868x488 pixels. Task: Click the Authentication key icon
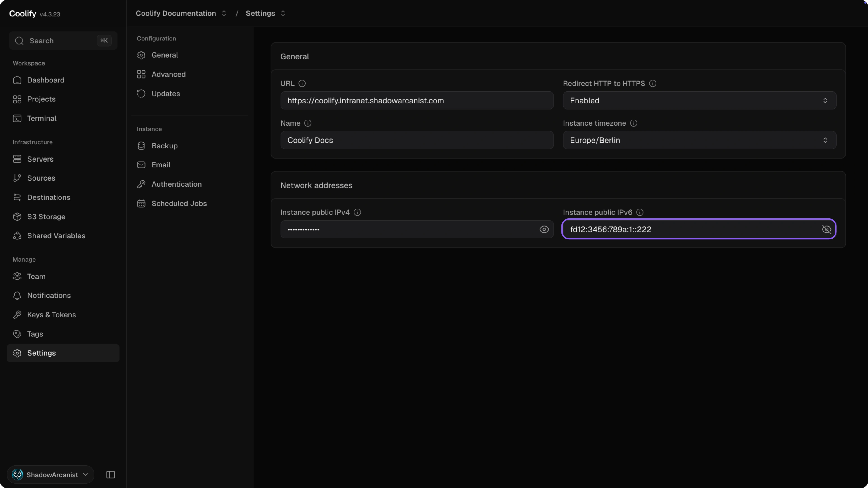tap(141, 184)
